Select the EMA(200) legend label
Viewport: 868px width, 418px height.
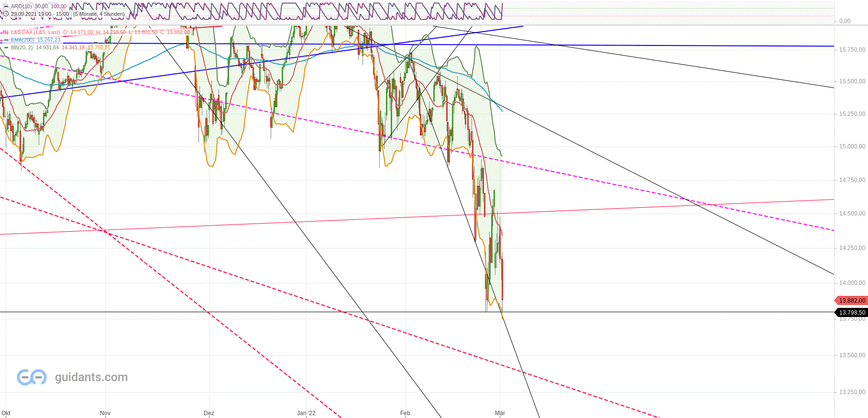pyautogui.click(x=22, y=40)
